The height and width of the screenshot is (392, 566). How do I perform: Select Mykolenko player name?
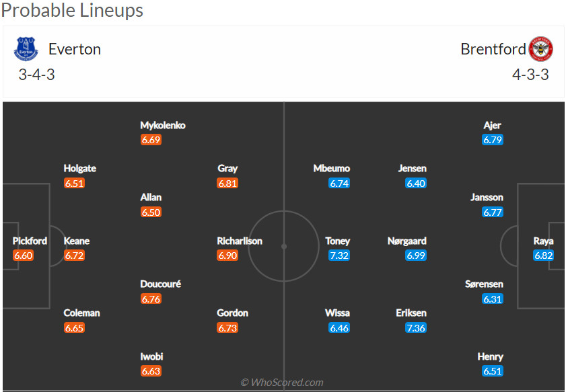[x=162, y=125]
